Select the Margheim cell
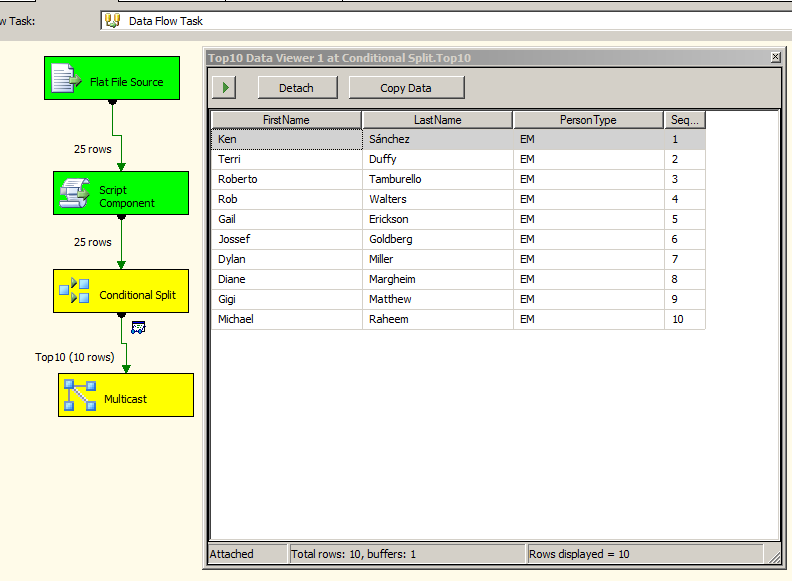This screenshot has height=581, width=792. [437, 279]
